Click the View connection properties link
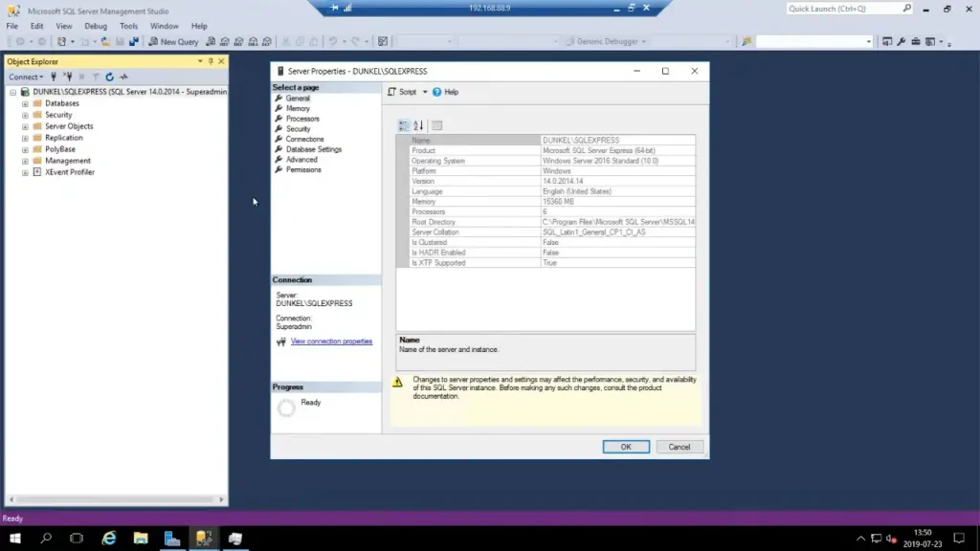Screen dimensions: 980x551 point(331,342)
